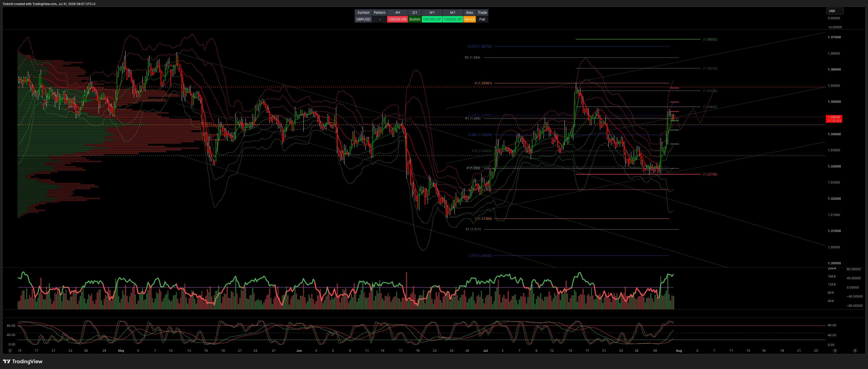Click the 1.272 (1.30243) Fibonacci label

pyautogui.click(x=480, y=256)
